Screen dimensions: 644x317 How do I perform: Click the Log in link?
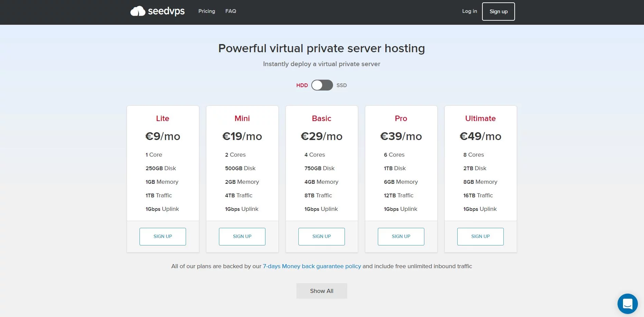pos(470,11)
